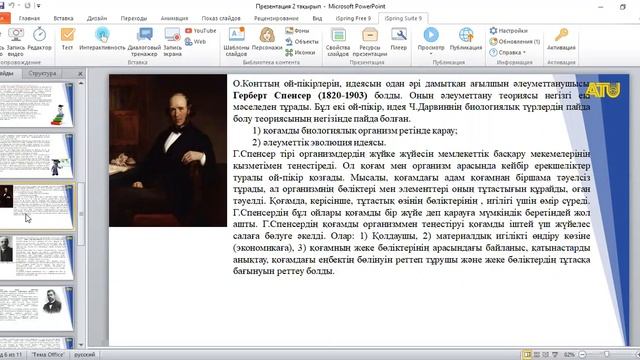Viewport: 640px width, 360px height.
Task: Open the Вид ribbon tab
Action: point(317,18)
